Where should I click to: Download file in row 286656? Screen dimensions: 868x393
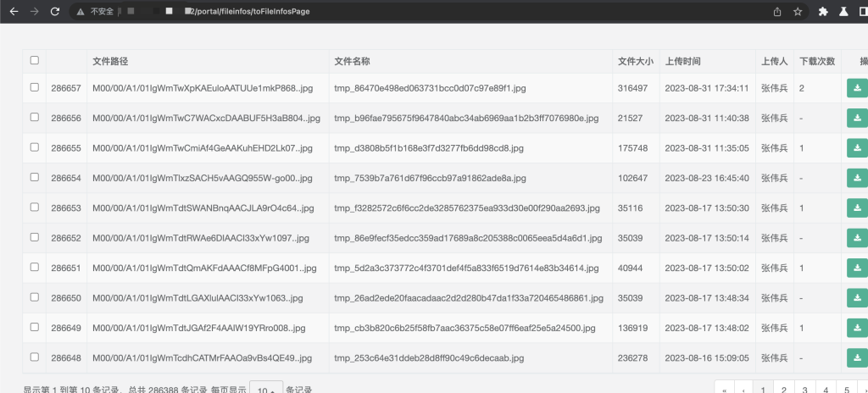click(858, 118)
